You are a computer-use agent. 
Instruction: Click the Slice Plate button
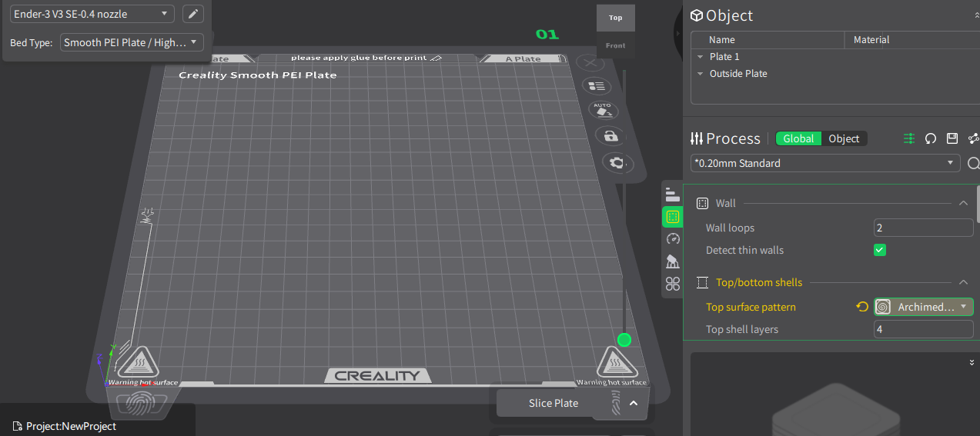click(x=554, y=403)
